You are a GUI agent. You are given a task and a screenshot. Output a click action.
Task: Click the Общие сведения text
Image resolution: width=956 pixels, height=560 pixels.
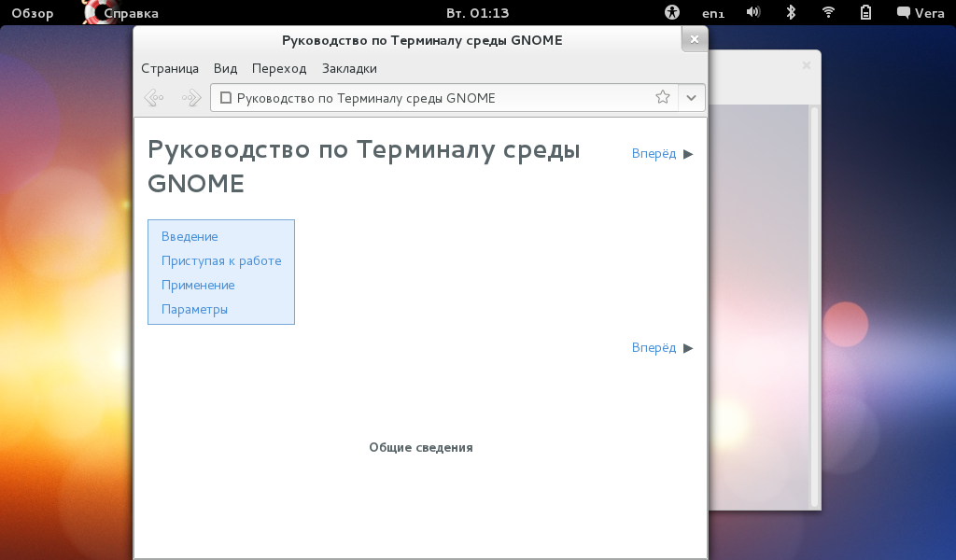point(421,447)
